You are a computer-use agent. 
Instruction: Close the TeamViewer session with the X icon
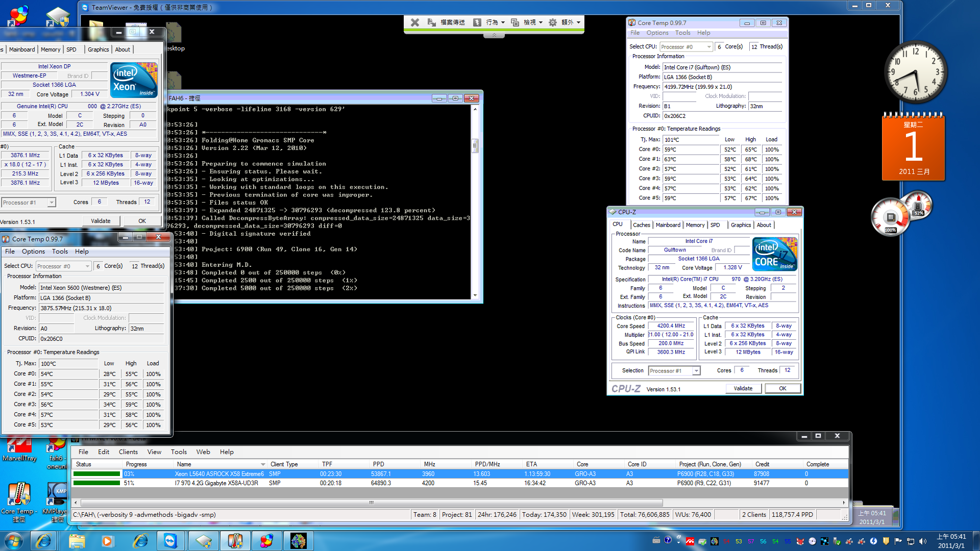pyautogui.click(x=415, y=22)
